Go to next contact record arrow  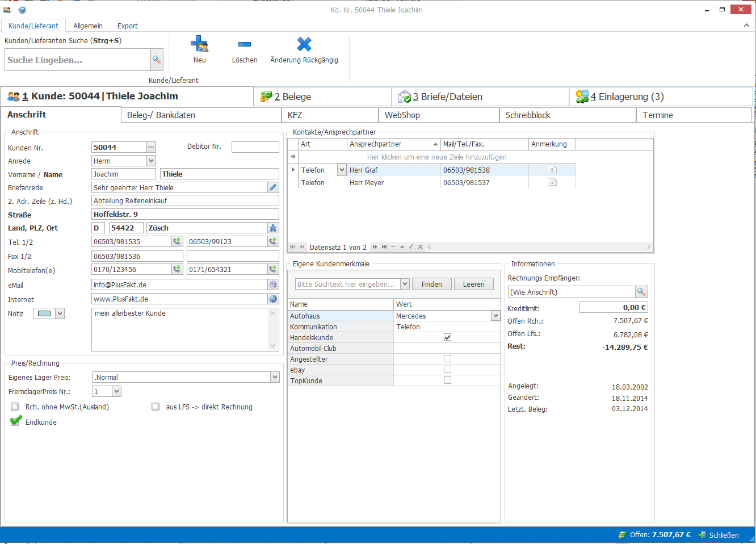[x=375, y=247]
